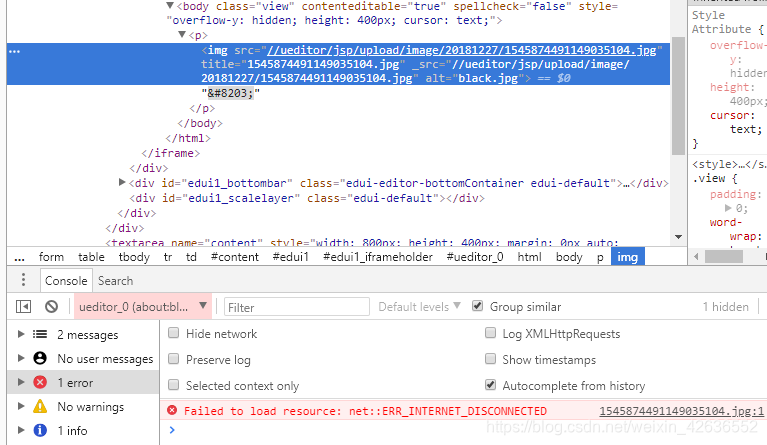Uncheck the Group similar checkbox
This screenshot has height=445, width=767.
(x=477, y=306)
